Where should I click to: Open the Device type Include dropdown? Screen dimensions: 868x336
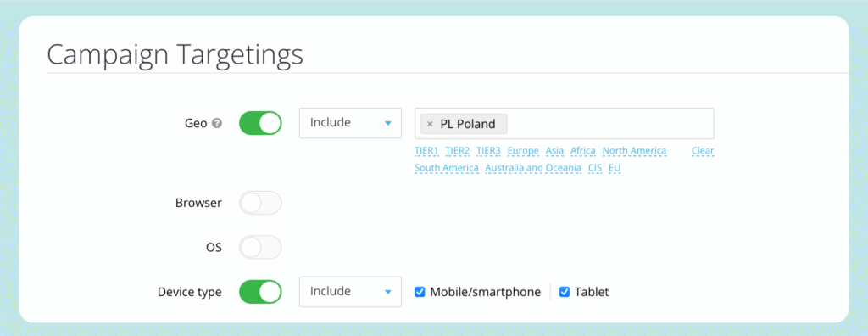350,292
